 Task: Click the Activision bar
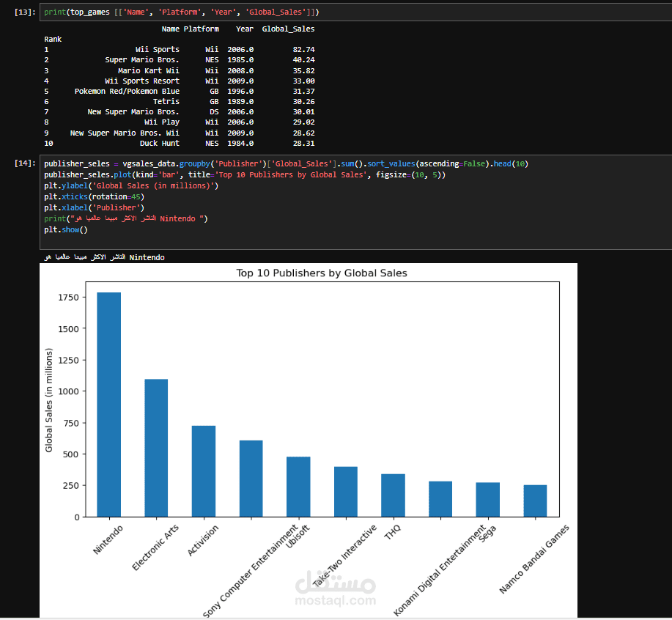[204, 471]
